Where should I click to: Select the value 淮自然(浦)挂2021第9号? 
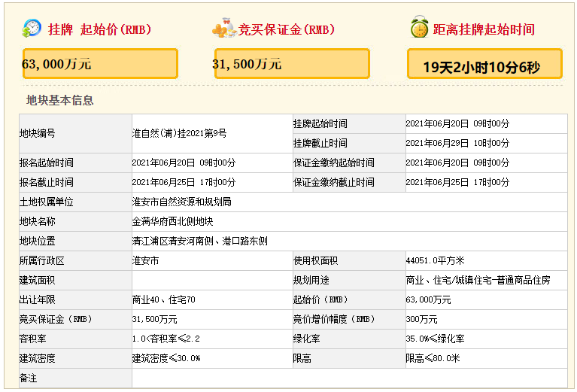179,133
